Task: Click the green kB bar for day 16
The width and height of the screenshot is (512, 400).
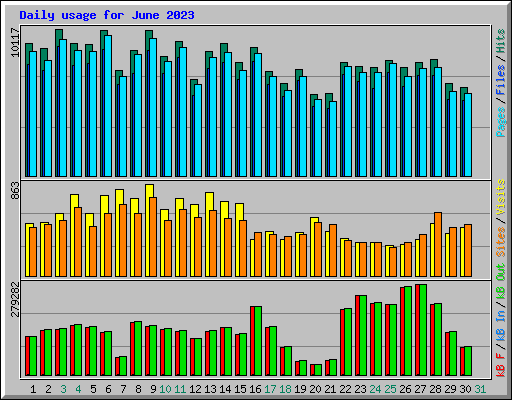Action: [258, 341]
